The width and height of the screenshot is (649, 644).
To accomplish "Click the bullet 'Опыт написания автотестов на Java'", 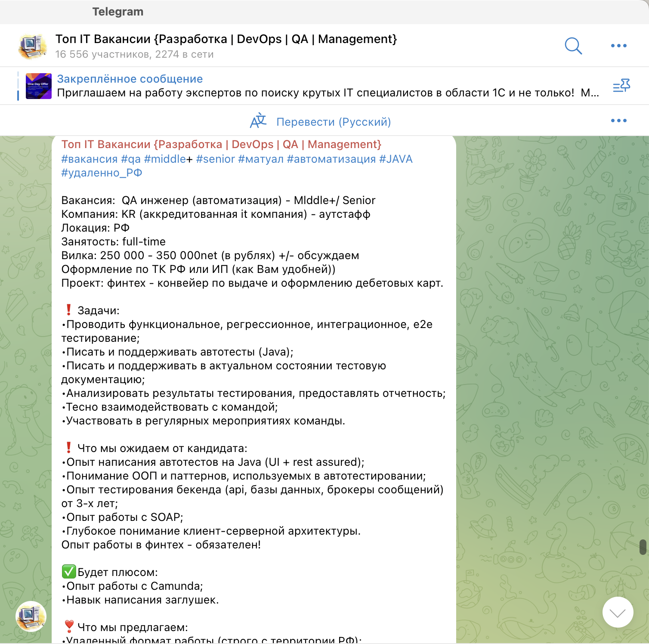I will click(213, 462).
